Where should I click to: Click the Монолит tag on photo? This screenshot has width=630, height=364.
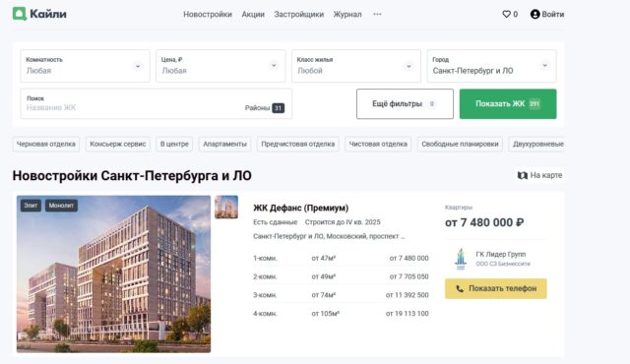[x=61, y=206]
